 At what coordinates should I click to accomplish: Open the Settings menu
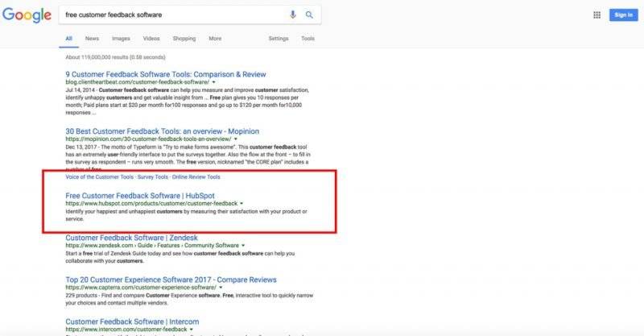click(279, 38)
